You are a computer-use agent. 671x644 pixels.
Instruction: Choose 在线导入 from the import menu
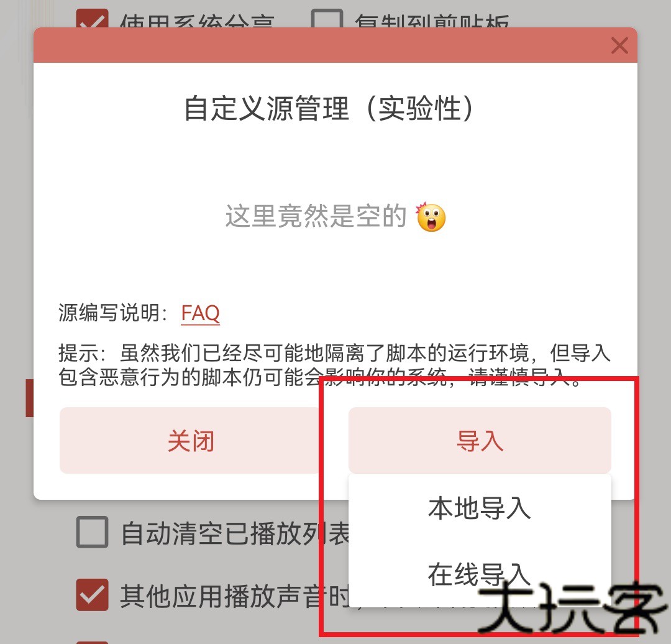pyautogui.click(x=480, y=574)
